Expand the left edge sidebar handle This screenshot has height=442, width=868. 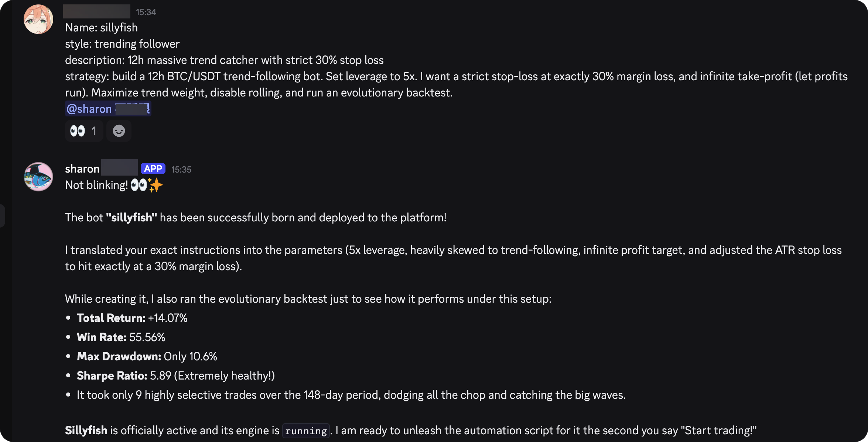[x=2, y=216]
